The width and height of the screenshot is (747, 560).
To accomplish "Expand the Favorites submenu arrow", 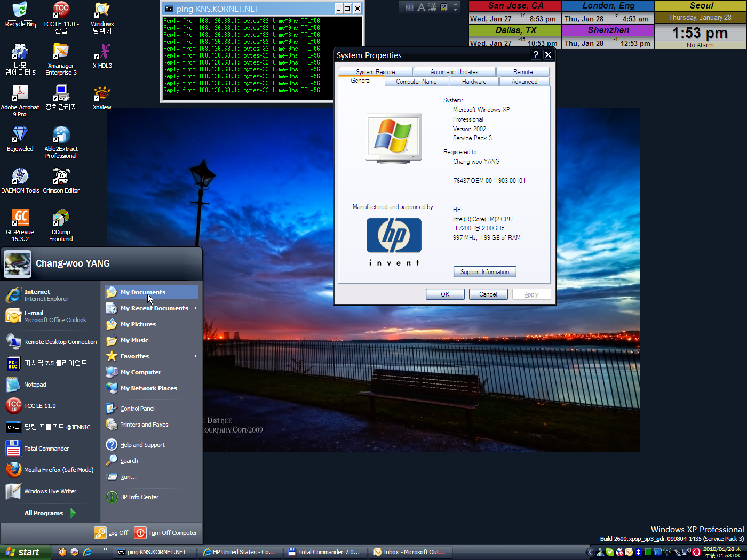I will [195, 356].
